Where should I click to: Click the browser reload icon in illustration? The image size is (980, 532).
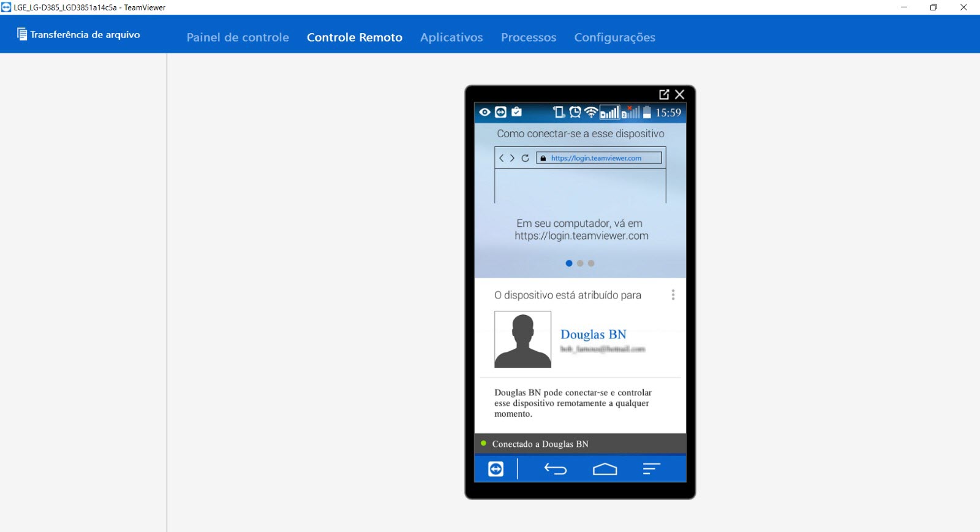point(525,158)
